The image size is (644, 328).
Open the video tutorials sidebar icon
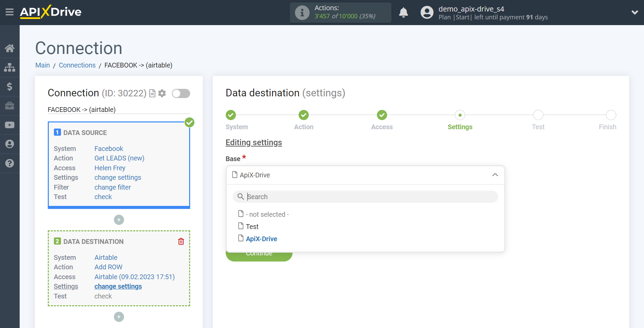click(9, 125)
